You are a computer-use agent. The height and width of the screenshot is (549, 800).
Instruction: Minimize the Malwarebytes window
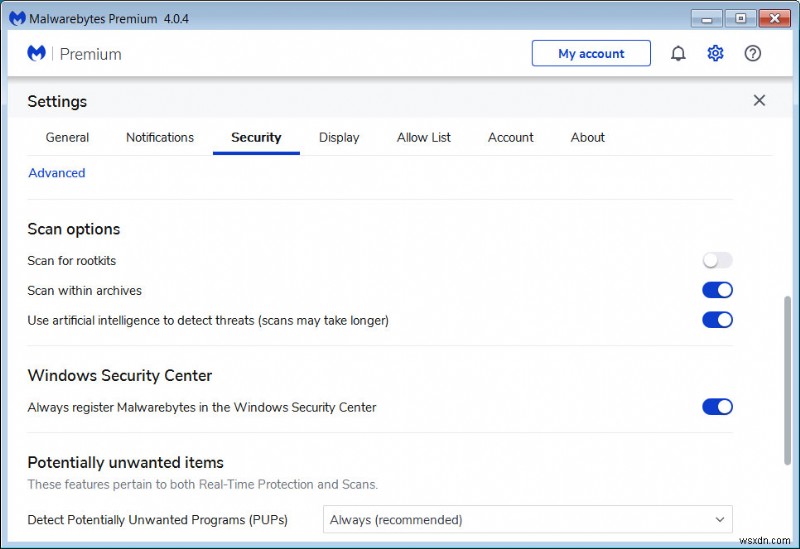[707, 19]
